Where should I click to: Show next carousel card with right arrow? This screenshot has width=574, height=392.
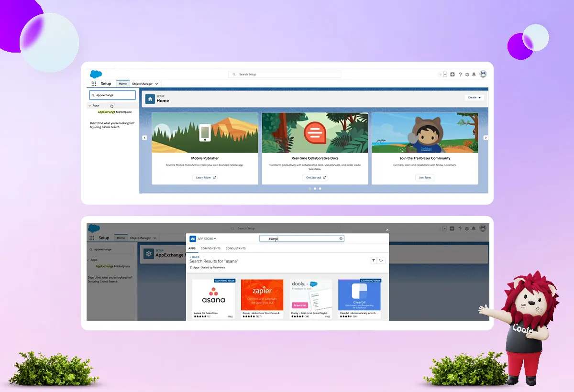click(486, 138)
